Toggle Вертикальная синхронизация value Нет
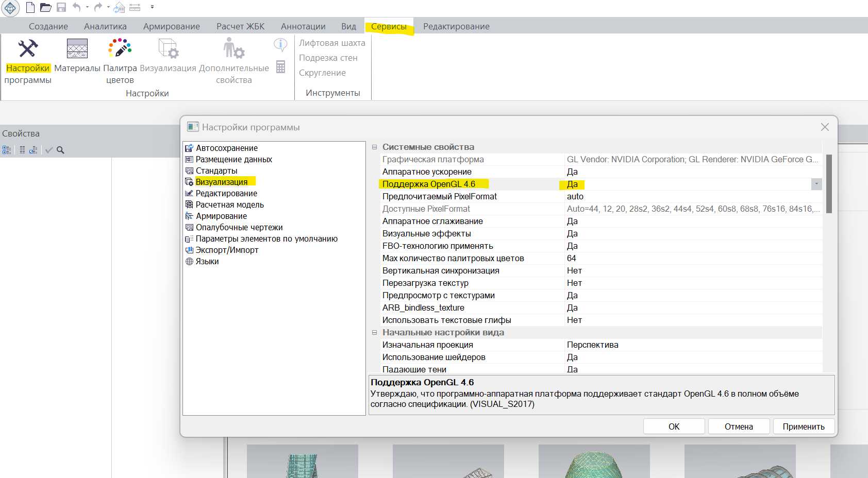Viewport: 868px width, 478px height. (574, 270)
